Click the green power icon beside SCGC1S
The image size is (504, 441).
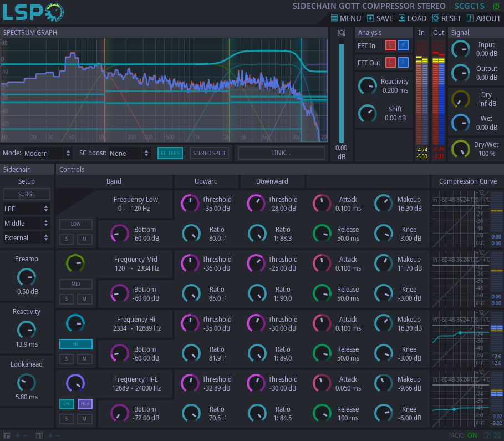497,6
